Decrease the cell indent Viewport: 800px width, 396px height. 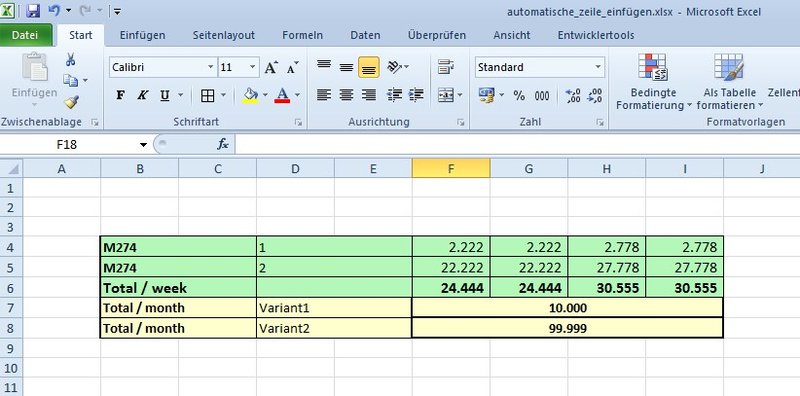click(x=394, y=95)
